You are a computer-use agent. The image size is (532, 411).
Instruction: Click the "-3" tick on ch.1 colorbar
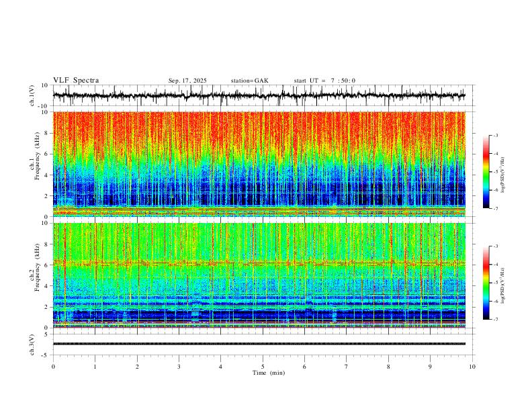[495, 135]
